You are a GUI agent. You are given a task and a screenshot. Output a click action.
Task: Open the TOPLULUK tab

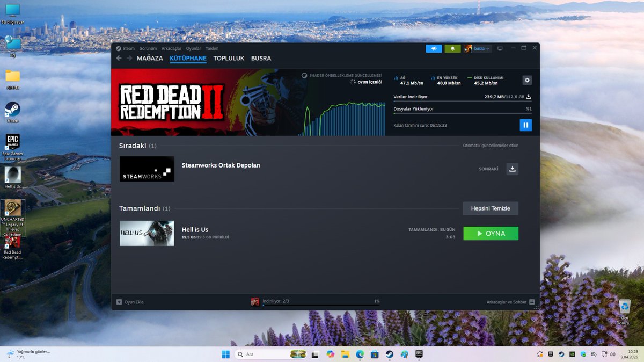[229, 58]
